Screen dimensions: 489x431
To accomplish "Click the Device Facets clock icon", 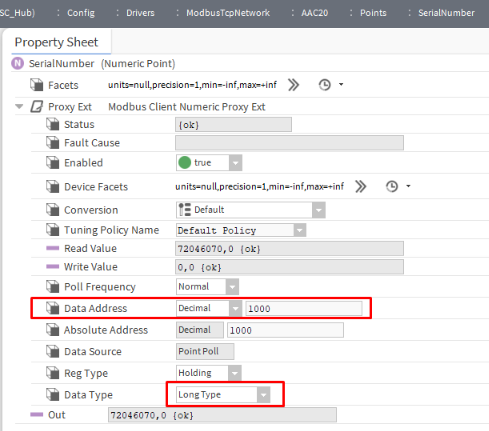I will coord(392,187).
